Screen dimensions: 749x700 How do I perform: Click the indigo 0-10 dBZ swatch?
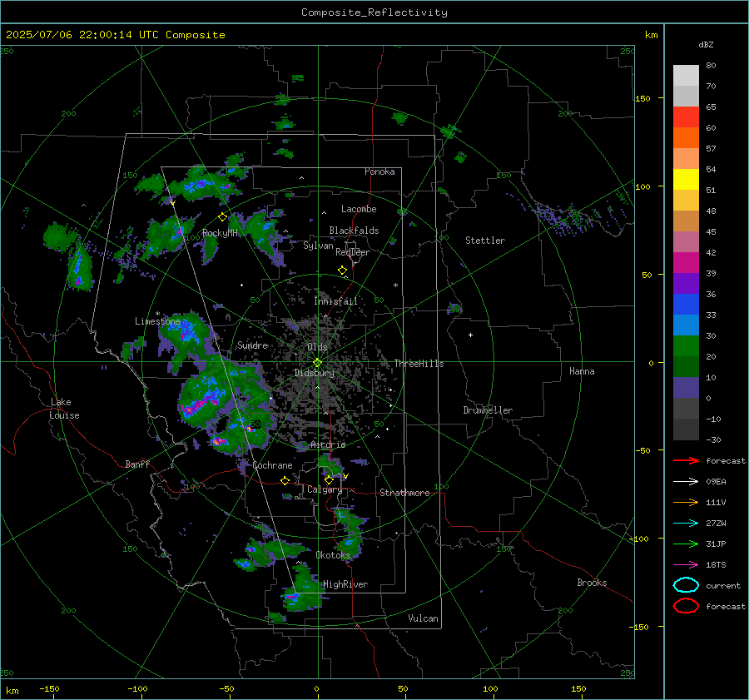tap(686, 388)
